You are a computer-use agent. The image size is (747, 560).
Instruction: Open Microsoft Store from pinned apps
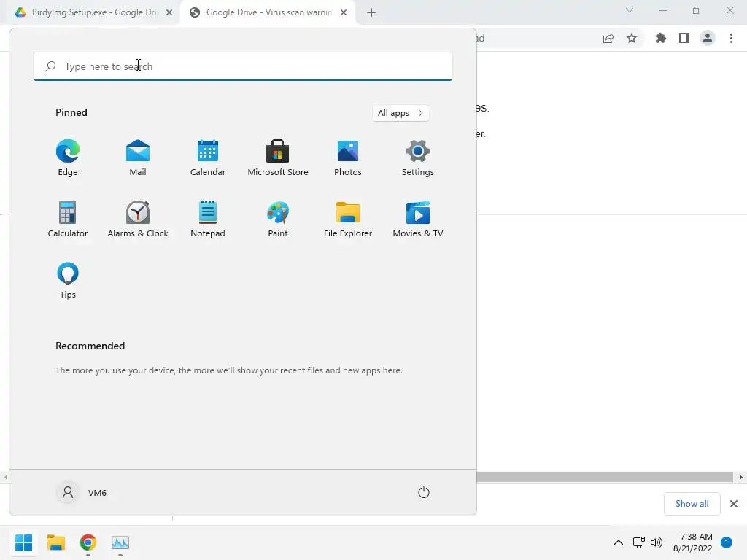tap(278, 157)
